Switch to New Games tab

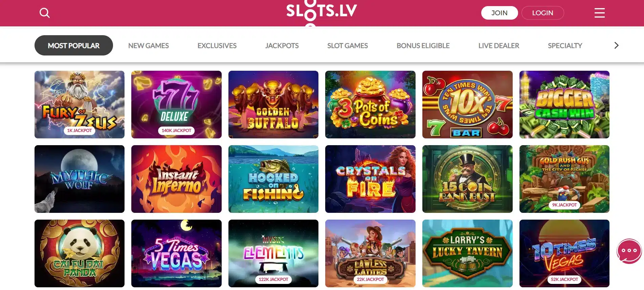coord(149,46)
